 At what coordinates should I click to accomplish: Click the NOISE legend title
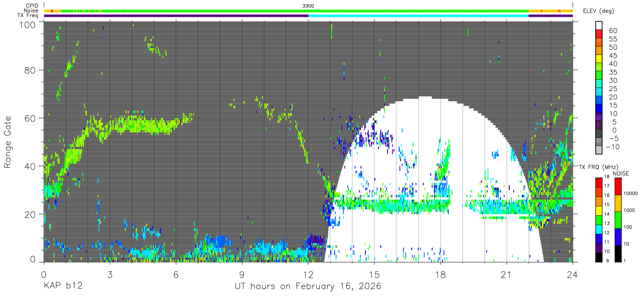621,173
